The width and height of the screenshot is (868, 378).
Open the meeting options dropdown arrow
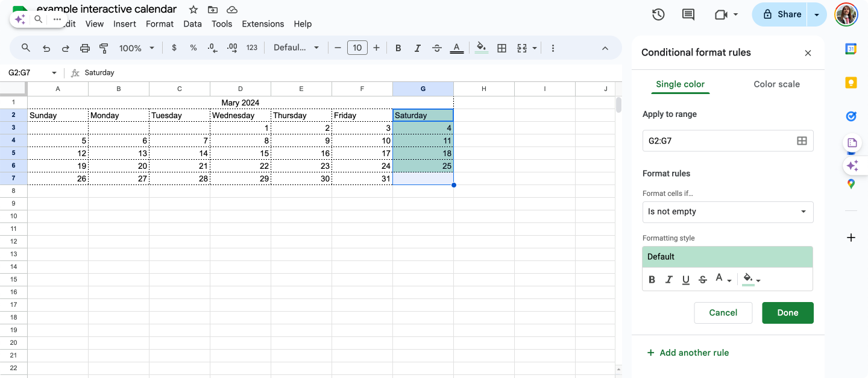pos(736,14)
